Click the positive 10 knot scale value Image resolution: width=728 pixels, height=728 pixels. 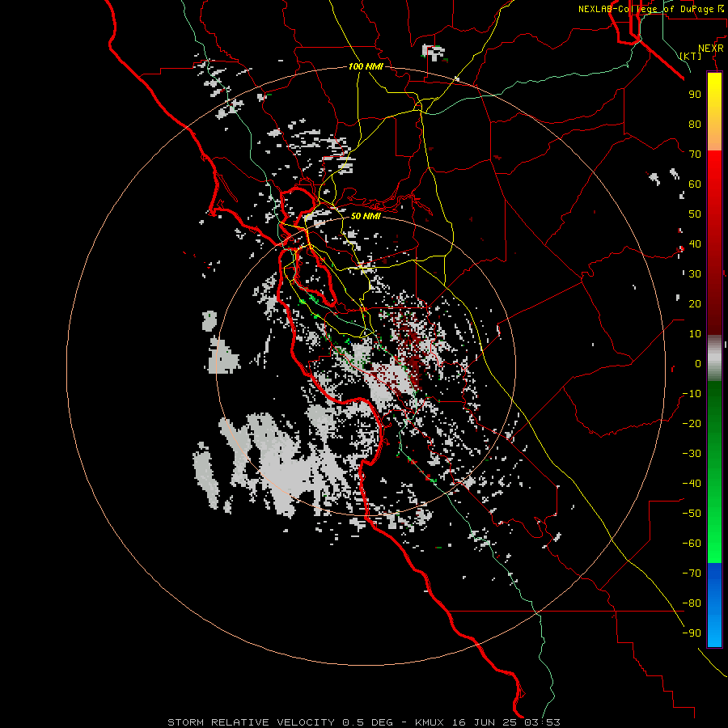click(x=695, y=334)
